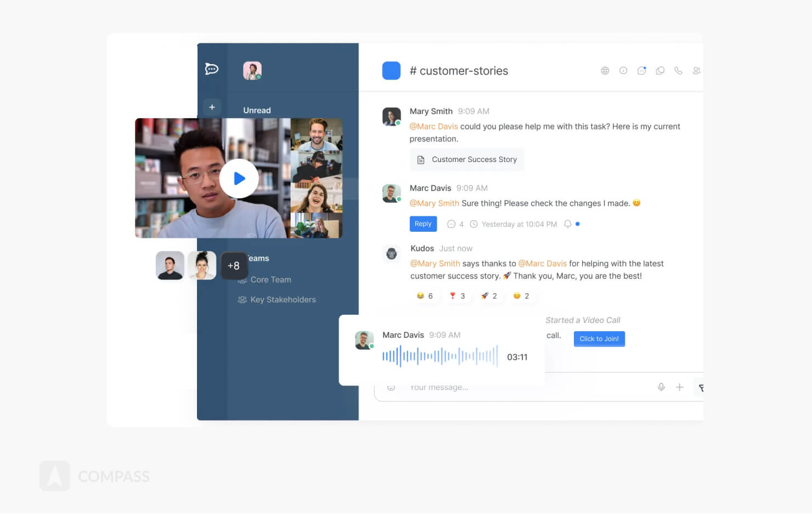This screenshot has width=812, height=514.
Task: Open Marc Davis's avatar next to his 9:09 reply
Action: point(391,193)
